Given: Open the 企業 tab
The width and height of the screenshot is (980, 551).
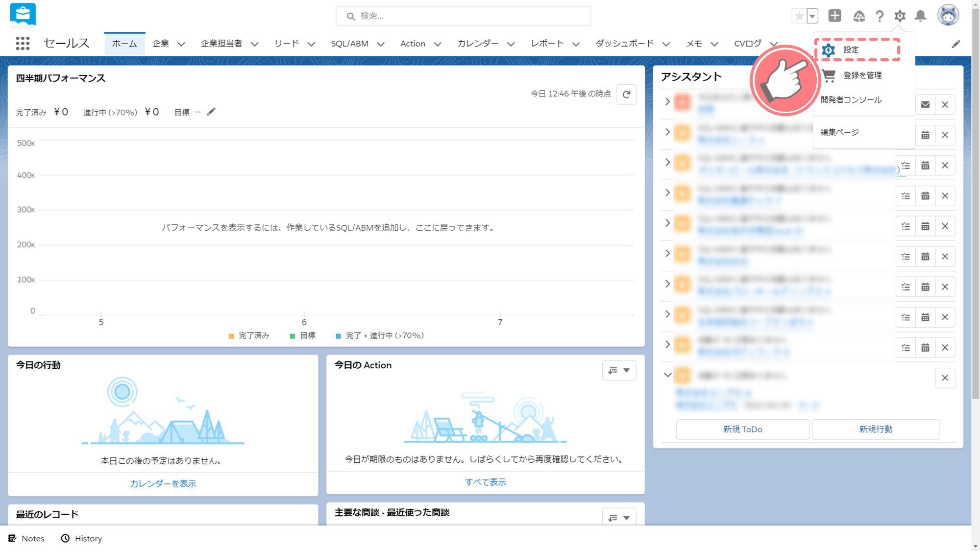Looking at the screenshot, I should coord(161,44).
